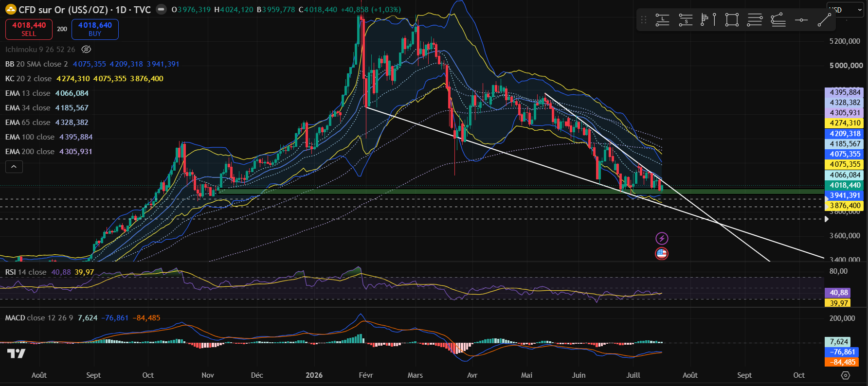Click the purple lightning event marker
The image size is (868, 386).
click(x=662, y=238)
